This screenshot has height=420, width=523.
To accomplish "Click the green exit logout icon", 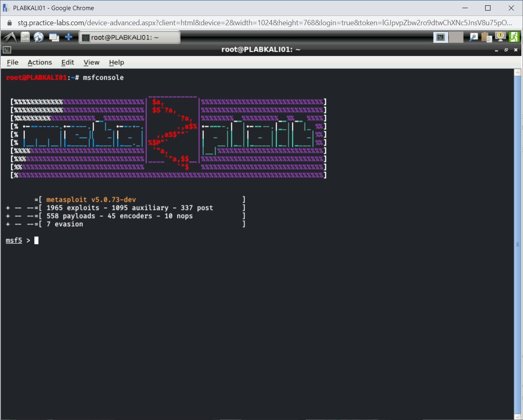I will point(514,37).
